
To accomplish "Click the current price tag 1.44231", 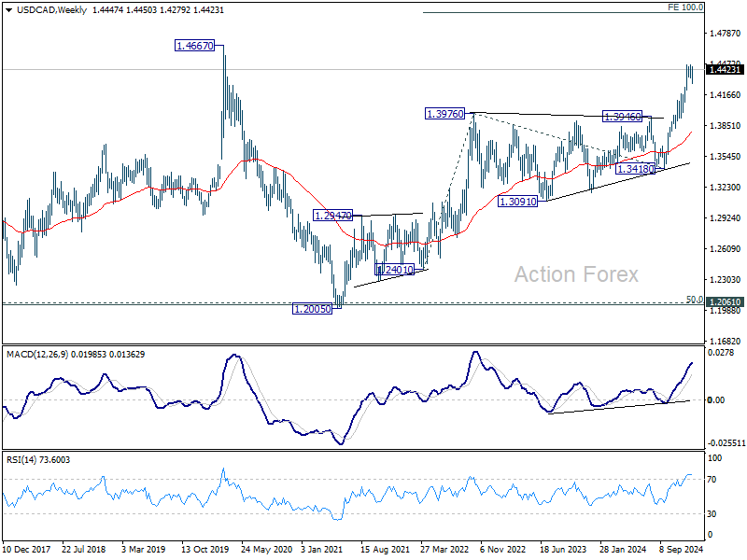I will (726, 69).
